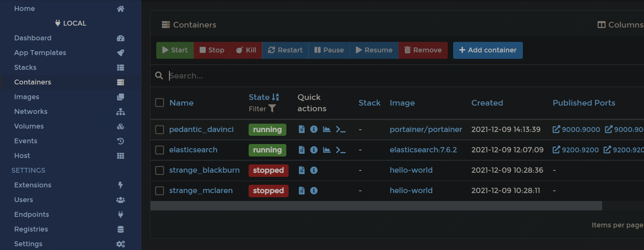644x250 pixels.
Task: Sort table by Stack column header
Action: click(x=369, y=103)
